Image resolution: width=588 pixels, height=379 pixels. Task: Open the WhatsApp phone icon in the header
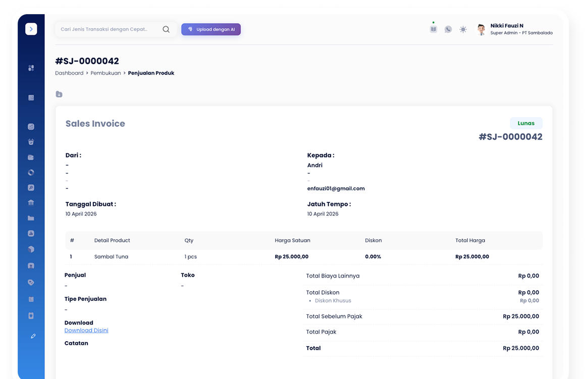[x=448, y=29]
